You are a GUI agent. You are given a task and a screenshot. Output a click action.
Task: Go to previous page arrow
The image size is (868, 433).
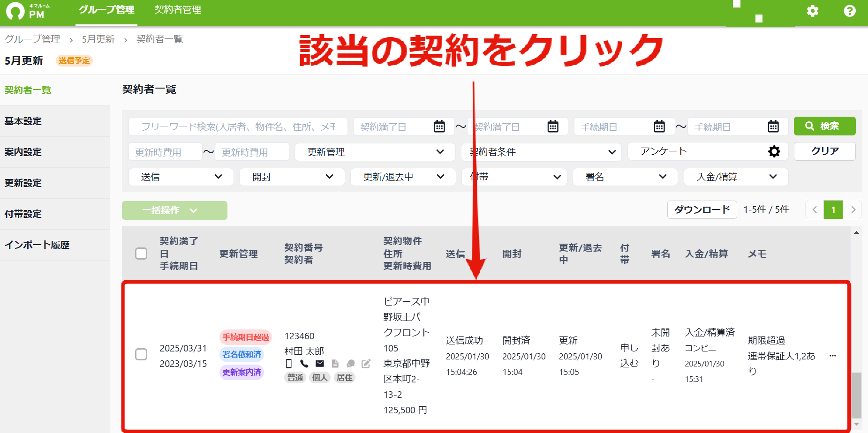pos(815,209)
